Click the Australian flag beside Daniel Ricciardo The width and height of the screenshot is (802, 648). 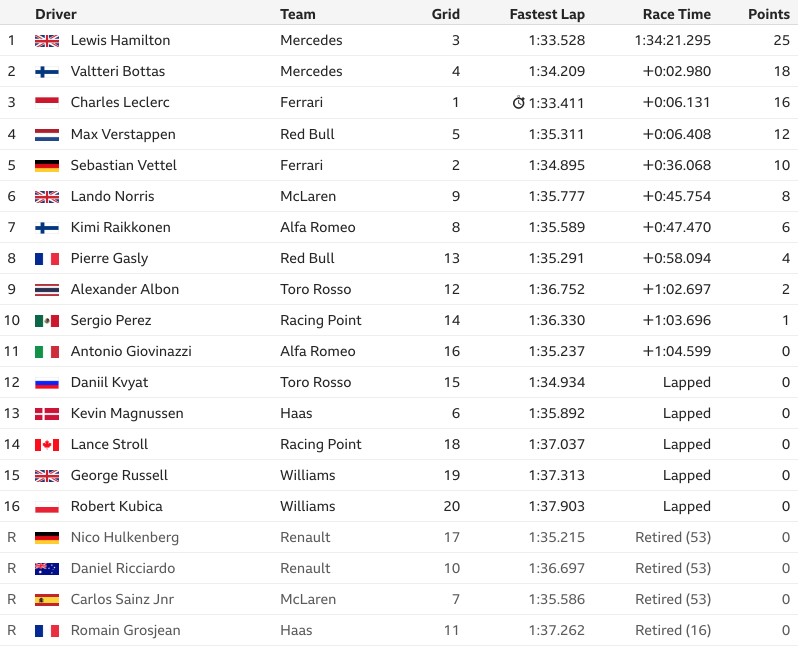point(47,569)
